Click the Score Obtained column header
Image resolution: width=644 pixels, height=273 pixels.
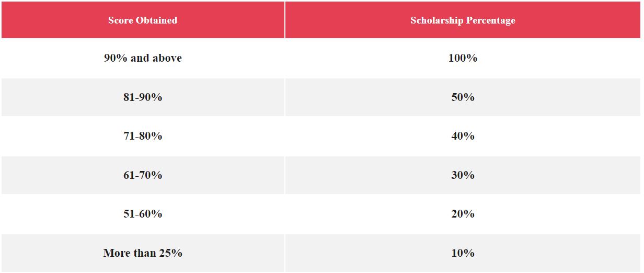click(143, 20)
